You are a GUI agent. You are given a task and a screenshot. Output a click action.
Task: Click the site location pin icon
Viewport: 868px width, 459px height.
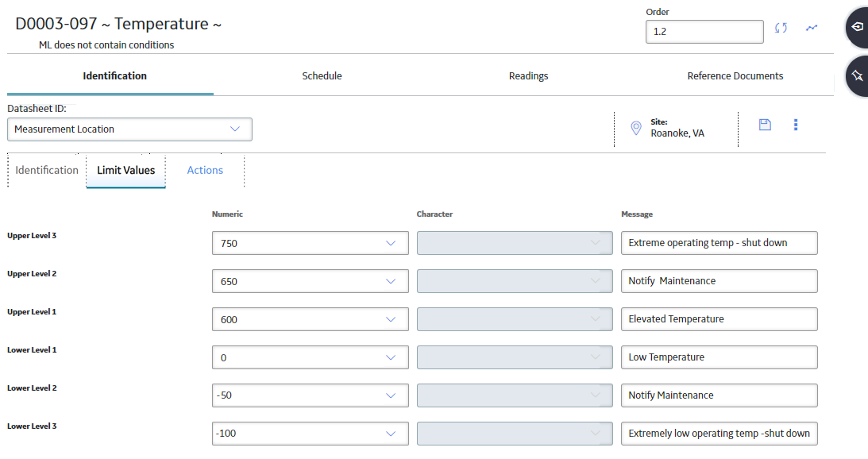tap(636, 128)
